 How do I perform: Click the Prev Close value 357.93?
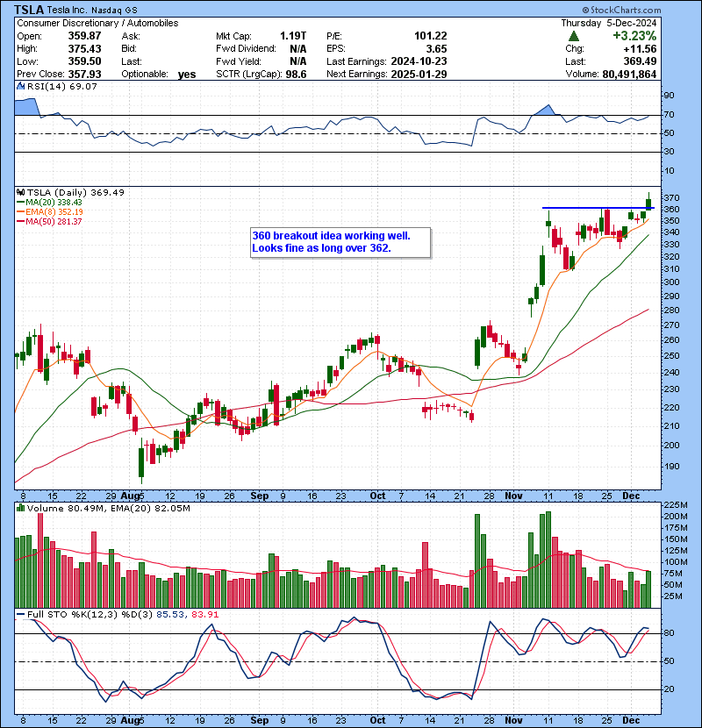(84, 74)
